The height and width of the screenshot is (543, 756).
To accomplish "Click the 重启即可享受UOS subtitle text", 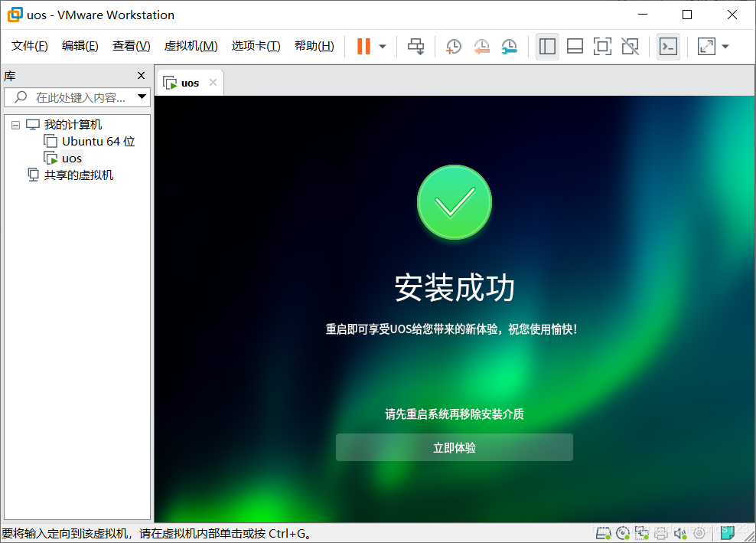I will point(451,329).
